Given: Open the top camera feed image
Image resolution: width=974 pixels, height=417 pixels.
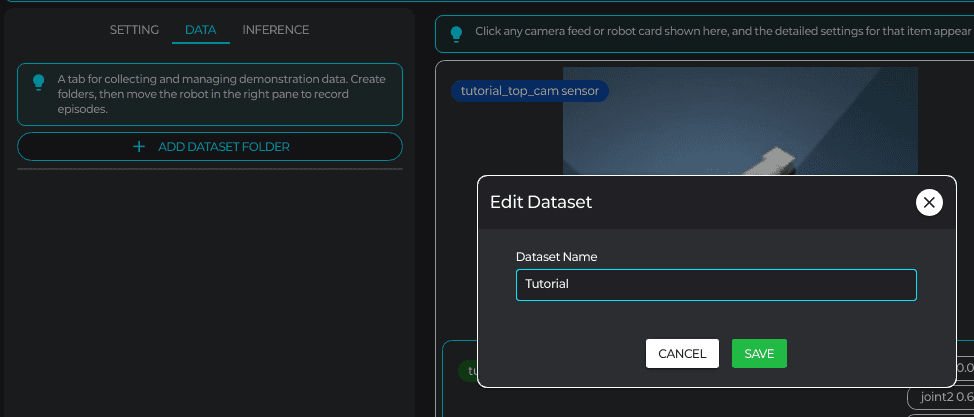Looking at the screenshot, I should [x=740, y=121].
